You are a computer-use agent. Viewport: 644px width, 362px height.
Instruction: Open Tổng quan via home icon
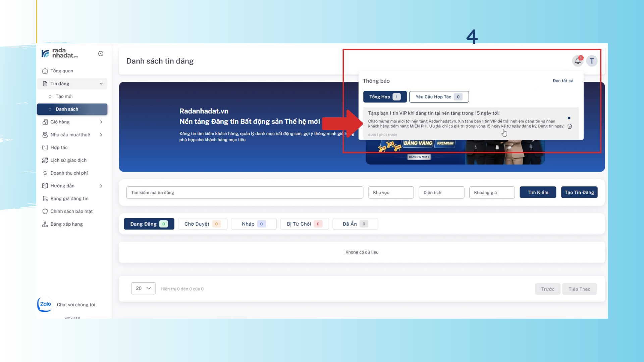coord(45,71)
